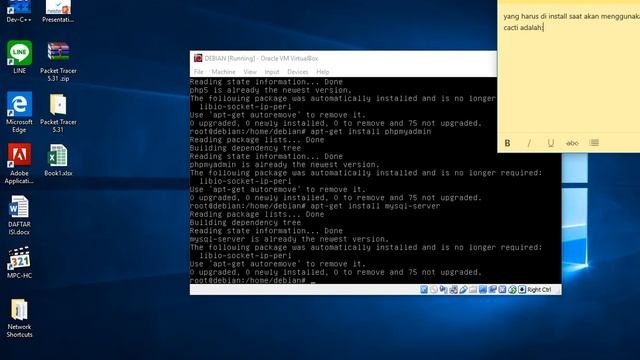640x360 pixels.
Task: Open the Machine menu in VirtualBox
Action: pos(223,72)
